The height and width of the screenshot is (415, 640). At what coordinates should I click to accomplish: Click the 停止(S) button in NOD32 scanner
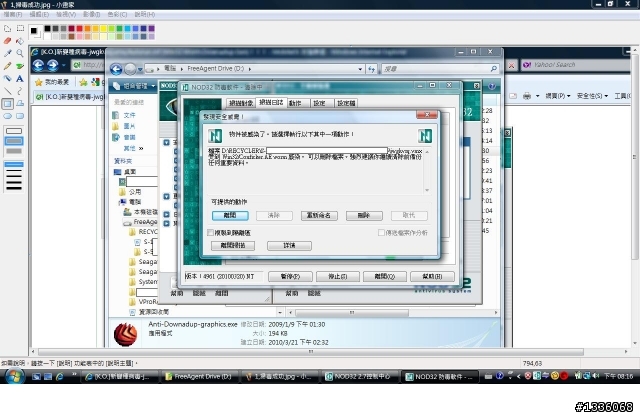point(338,277)
